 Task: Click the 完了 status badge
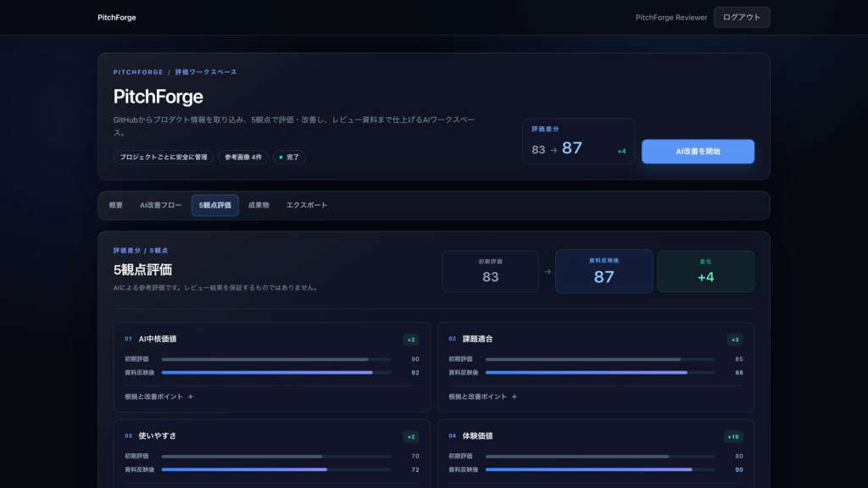[289, 157]
